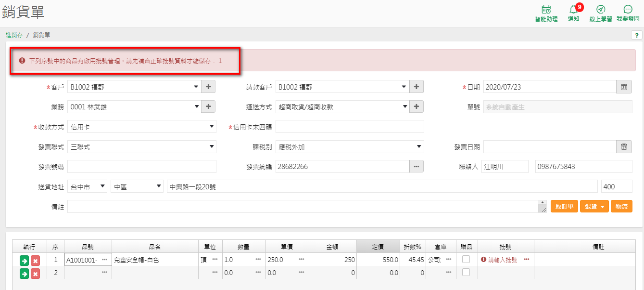Click the 批號 column header

pyautogui.click(x=505, y=246)
